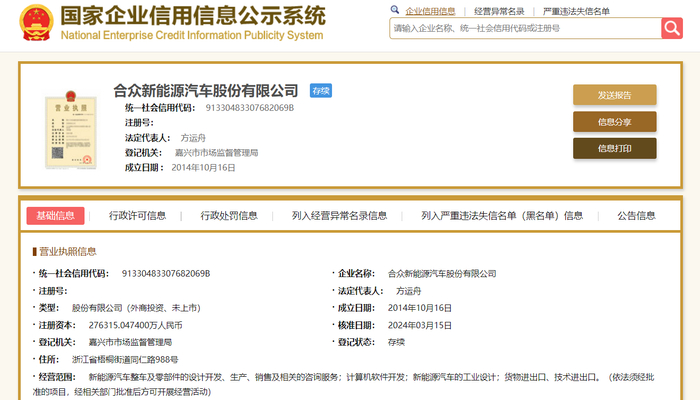Click the site title 国家企业信用信息公示系统

[x=193, y=16]
